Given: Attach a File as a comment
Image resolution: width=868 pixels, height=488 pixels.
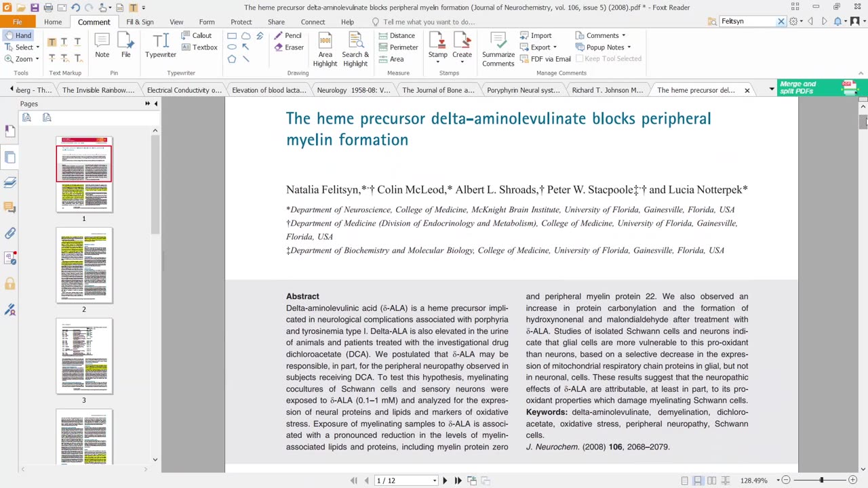Looking at the screenshot, I should point(125,45).
